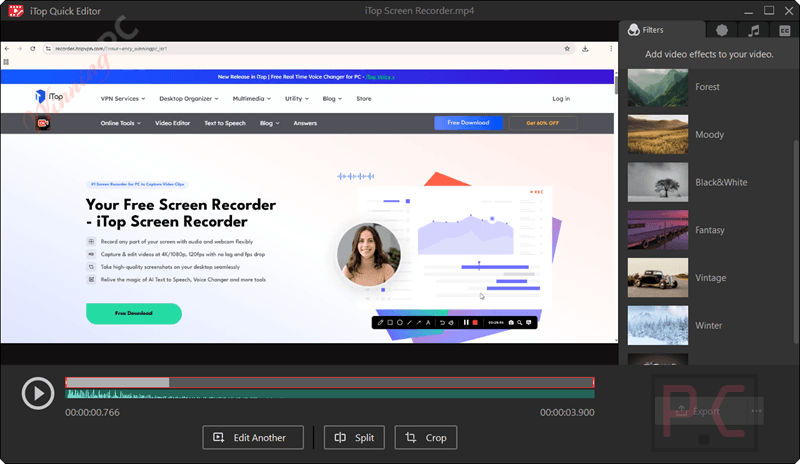Click camera screenshot icon on the recorder toolbar
This screenshot has height=464, width=800.
pyautogui.click(x=511, y=323)
